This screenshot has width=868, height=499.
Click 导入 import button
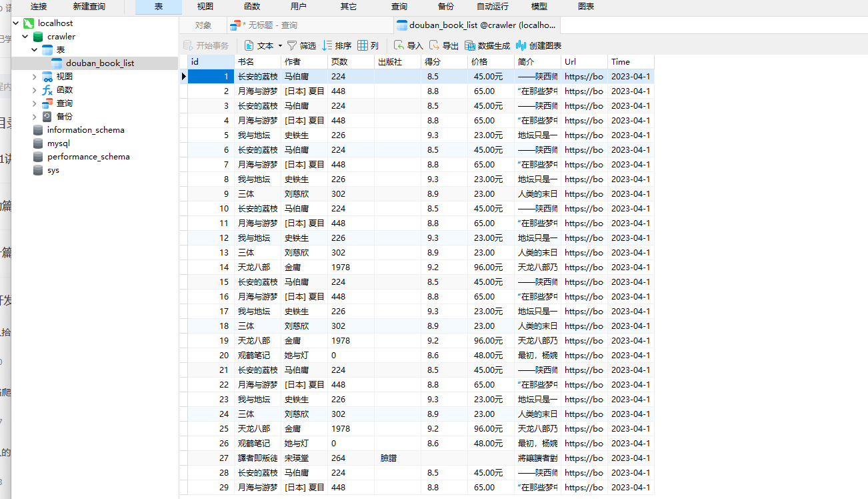pyautogui.click(x=409, y=45)
